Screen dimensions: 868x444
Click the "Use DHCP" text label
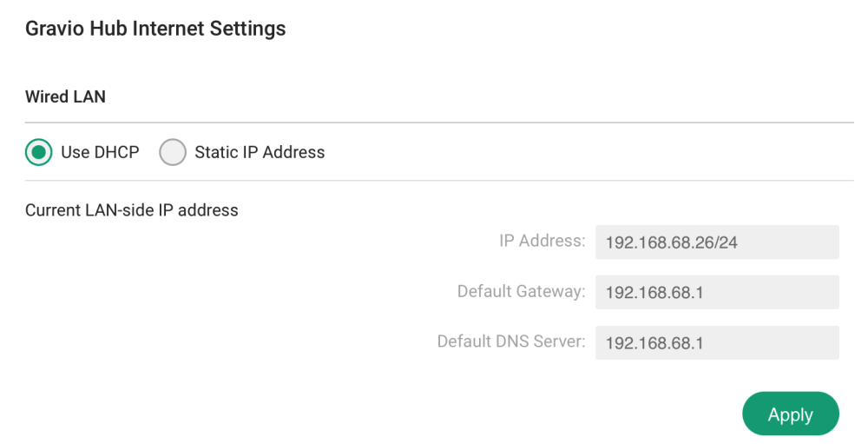click(x=100, y=152)
